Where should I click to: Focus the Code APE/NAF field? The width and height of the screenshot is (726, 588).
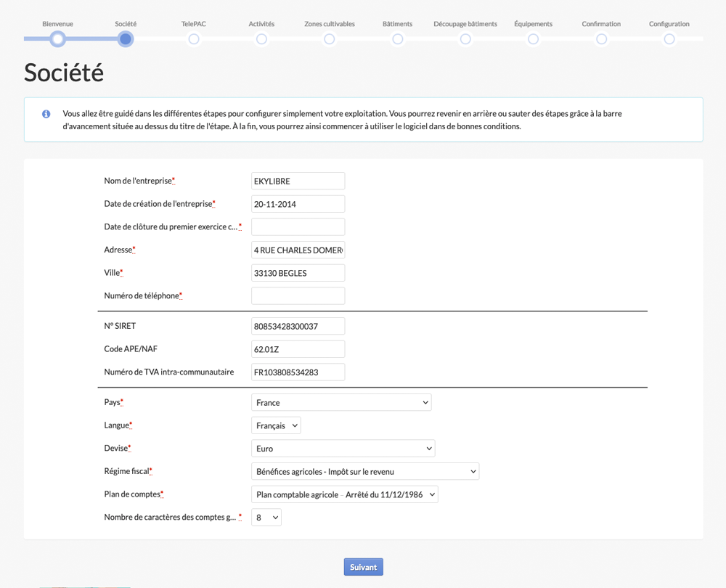298,349
